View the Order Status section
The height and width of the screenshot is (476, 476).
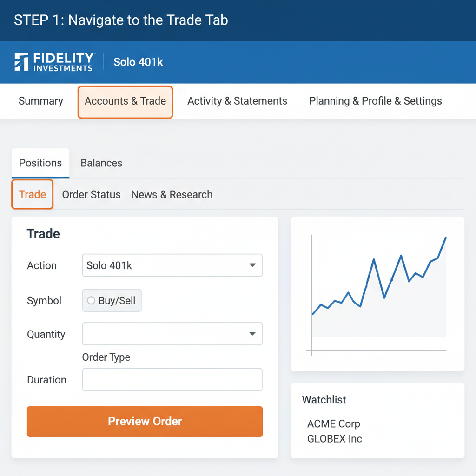click(x=91, y=194)
